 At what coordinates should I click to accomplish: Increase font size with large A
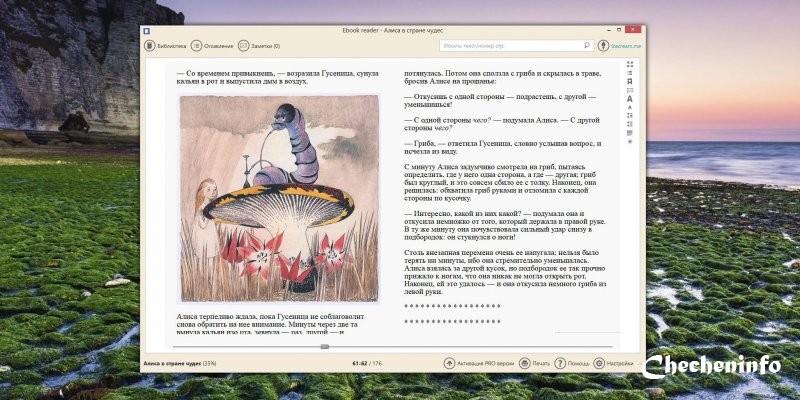click(630, 98)
